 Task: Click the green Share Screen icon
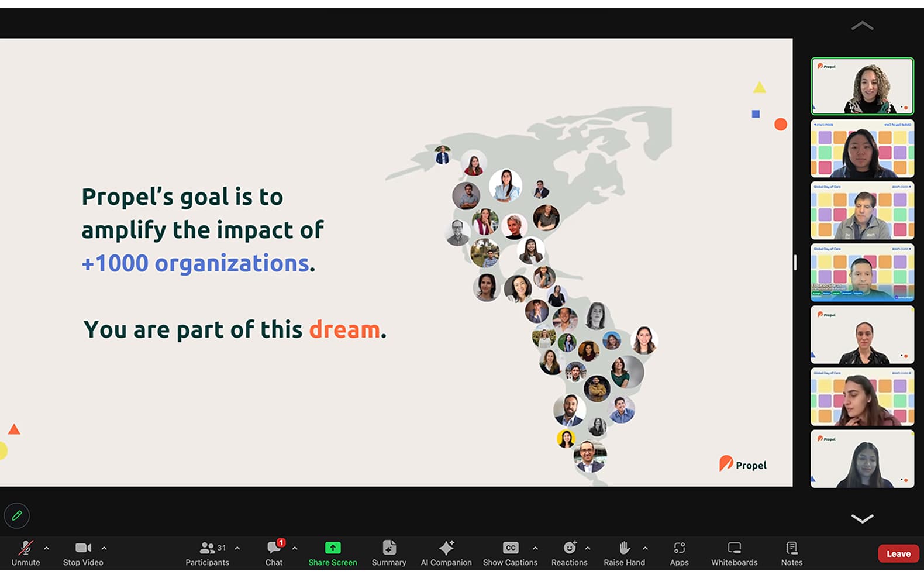(332, 548)
